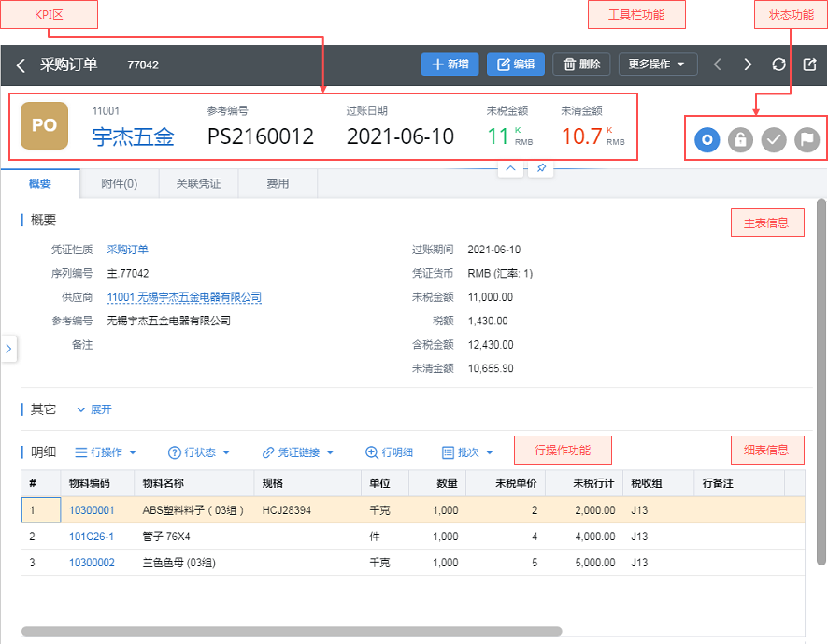
Task: Click the 新增 button
Action: pos(450,64)
